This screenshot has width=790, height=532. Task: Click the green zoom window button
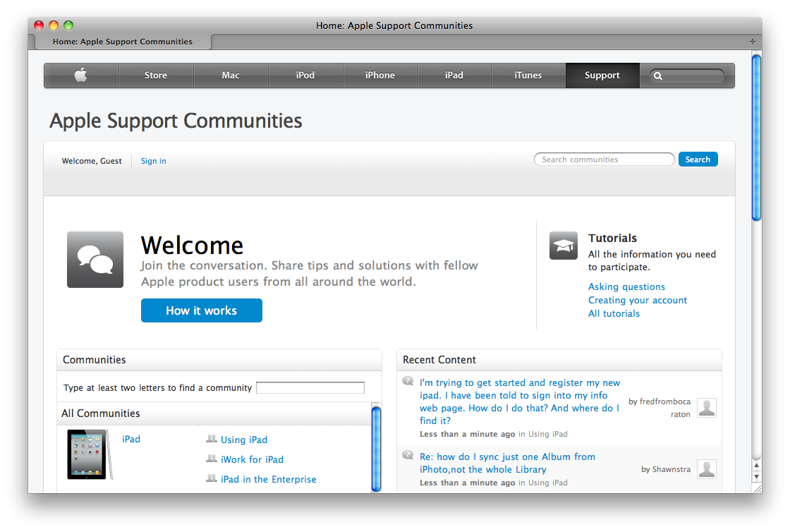[x=68, y=25]
